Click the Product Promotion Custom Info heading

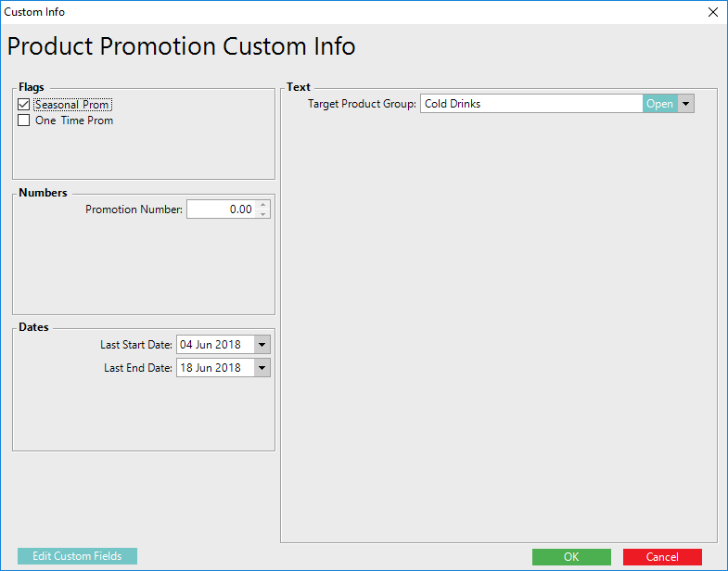(x=181, y=46)
